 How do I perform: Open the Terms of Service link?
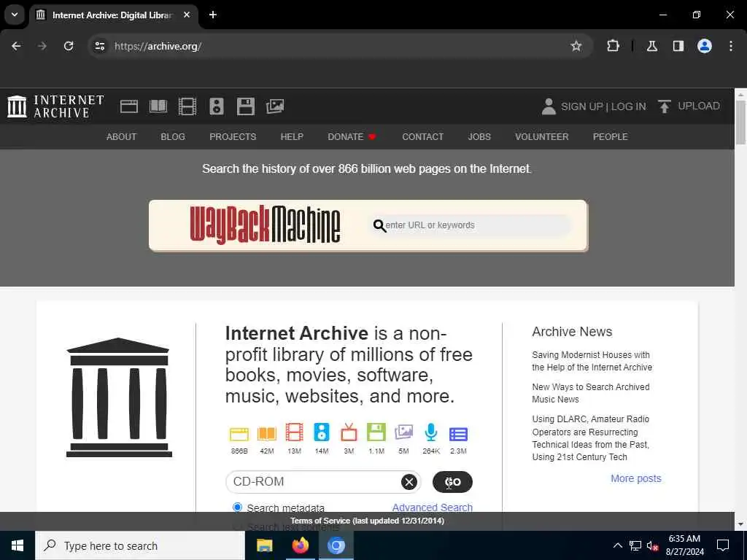(368, 521)
